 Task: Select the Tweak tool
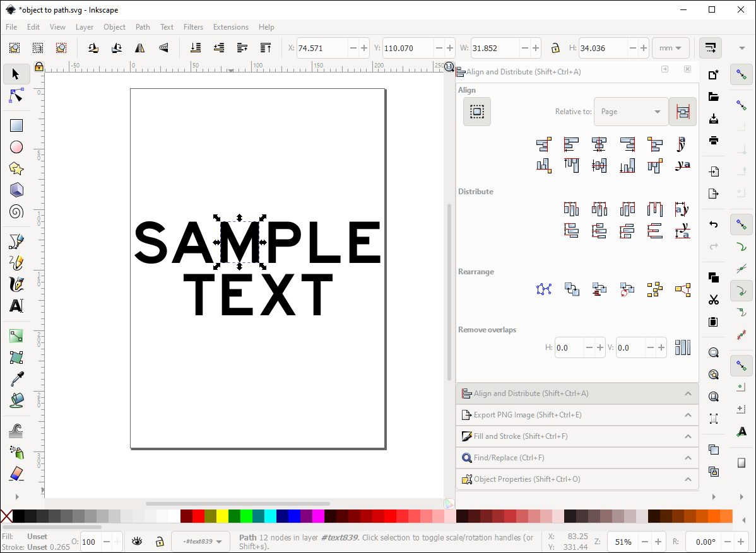(16, 431)
